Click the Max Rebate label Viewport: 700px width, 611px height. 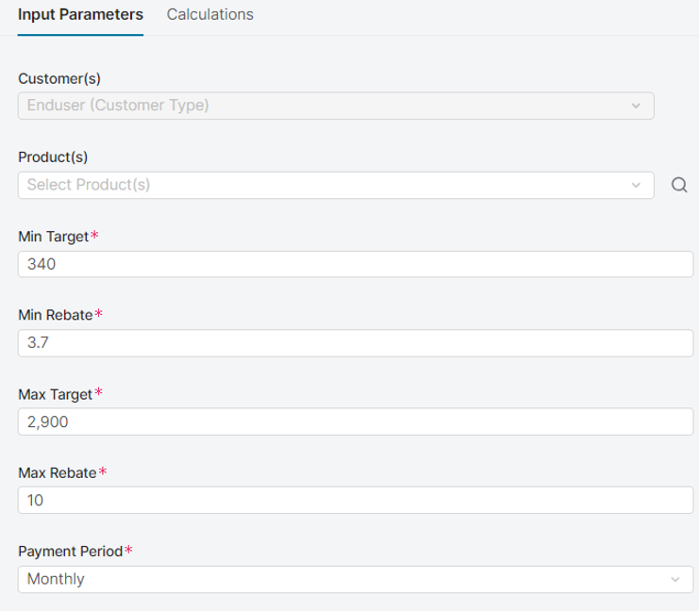(58, 472)
